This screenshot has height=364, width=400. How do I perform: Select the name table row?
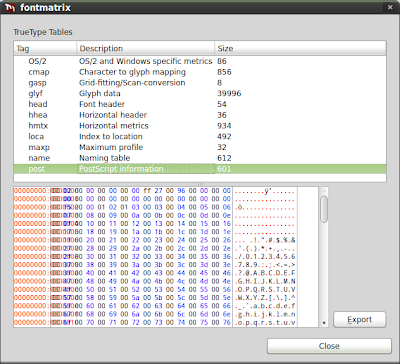(200, 158)
